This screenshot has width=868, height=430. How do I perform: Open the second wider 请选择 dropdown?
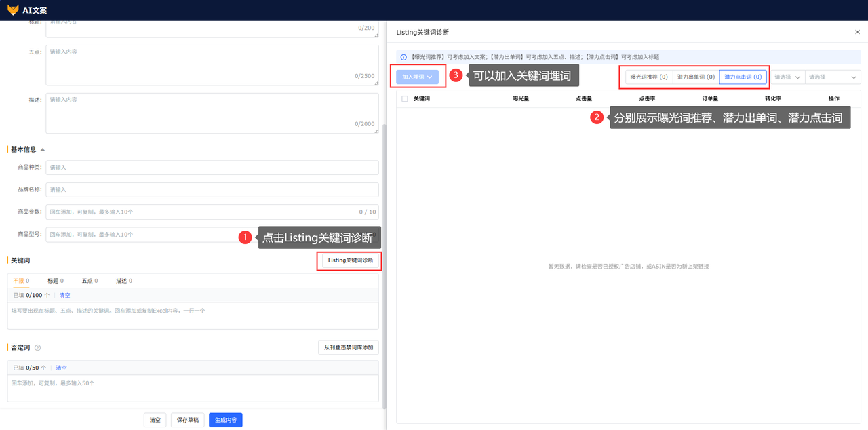click(833, 77)
